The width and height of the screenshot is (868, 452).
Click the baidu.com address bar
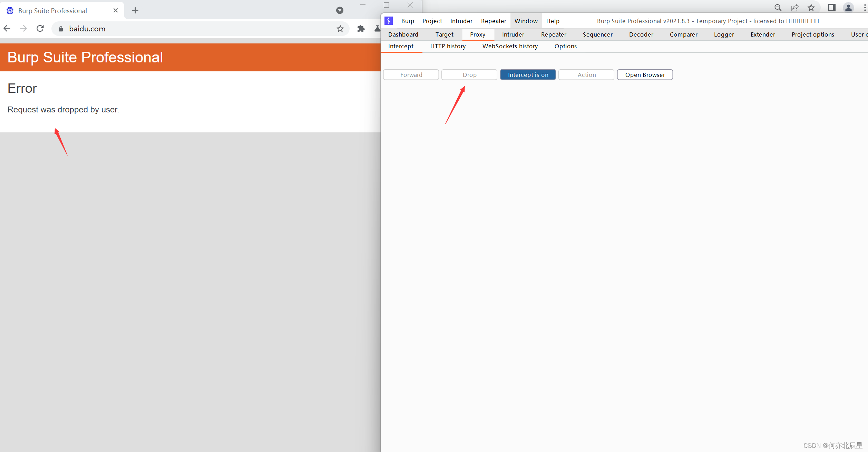[x=200, y=29]
